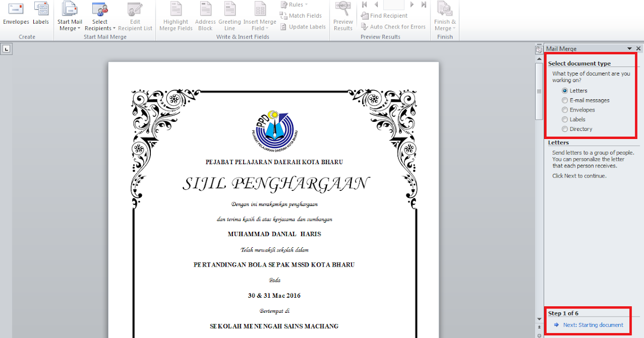The height and width of the screenshot is (338, 644).
Task: Click SEKOLAH MENENGAH SAINS MACHANG text
Action: pyautogui.click(x=274, y=326)
